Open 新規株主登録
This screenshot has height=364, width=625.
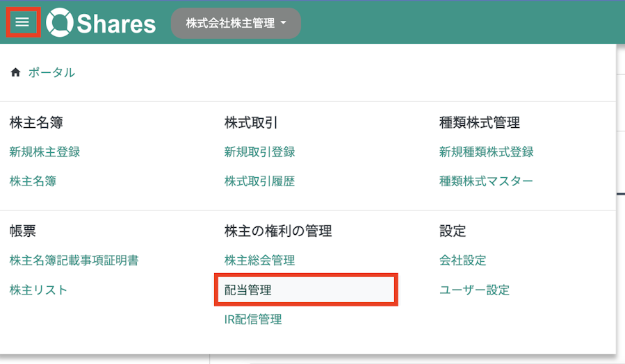[x=44, y=151]
